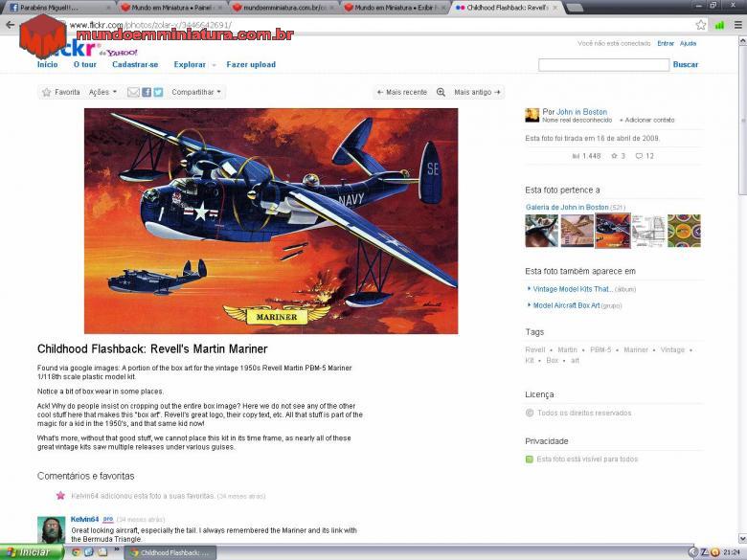Share photo on Twitter icon
Image resolution: width=747 pixels, height=560 pixels.
[158, 93]
